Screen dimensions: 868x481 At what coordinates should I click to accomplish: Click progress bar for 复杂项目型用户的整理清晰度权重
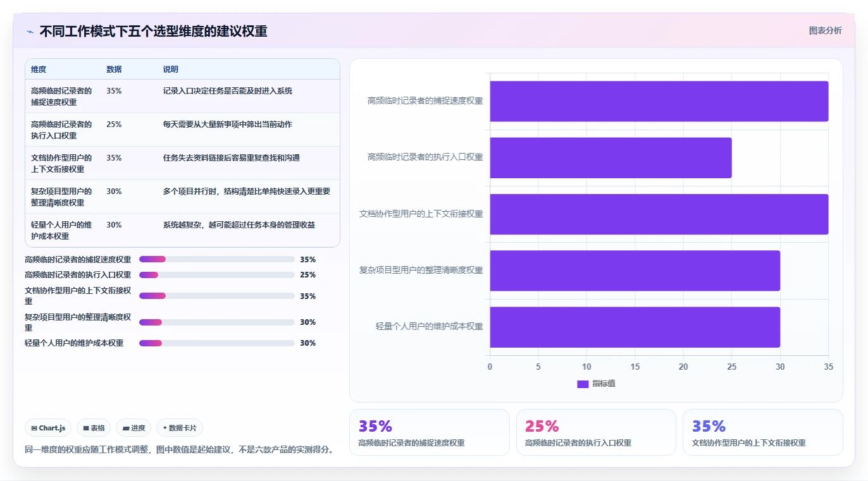(217, 322)
